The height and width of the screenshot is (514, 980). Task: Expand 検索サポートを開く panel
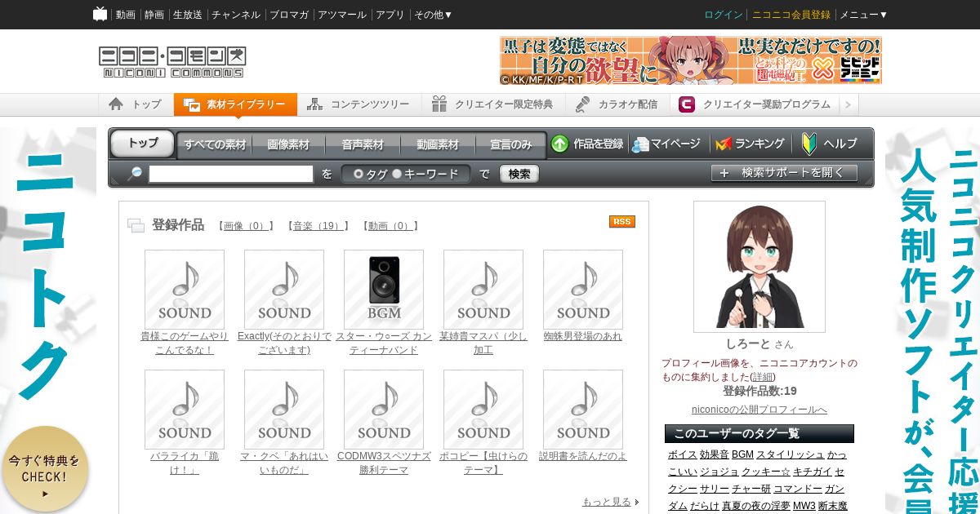[784, 173]
